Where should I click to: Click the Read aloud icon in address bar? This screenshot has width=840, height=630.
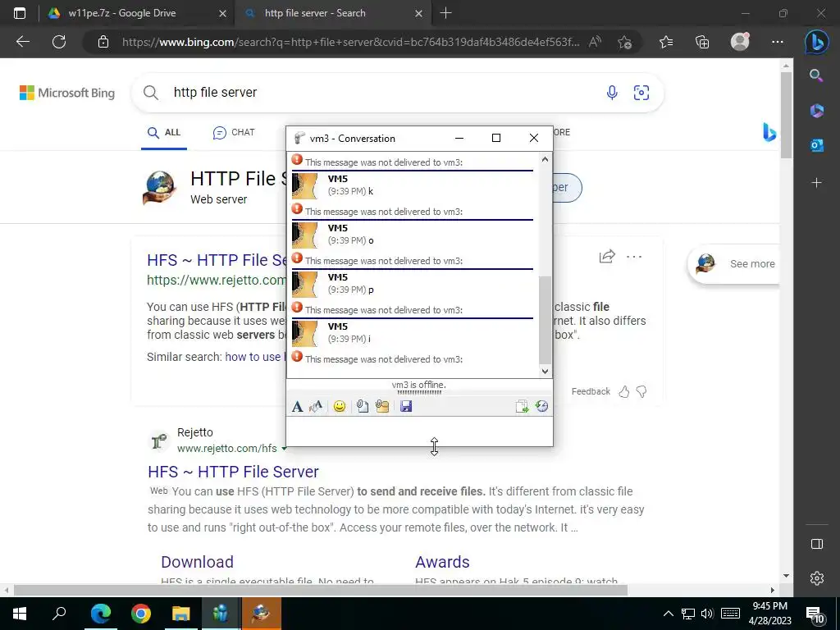[x=596, y=42]
